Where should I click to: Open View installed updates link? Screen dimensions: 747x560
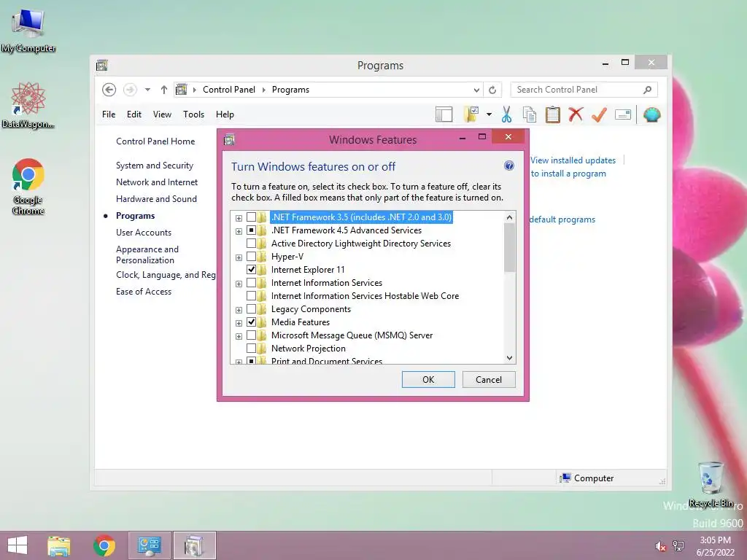pyautogui.click(x=573, y=160)
